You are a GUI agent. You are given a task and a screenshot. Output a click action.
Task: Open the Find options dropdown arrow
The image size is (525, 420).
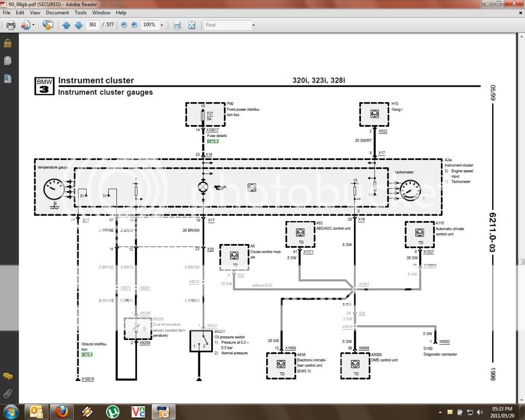click(253, 25)
